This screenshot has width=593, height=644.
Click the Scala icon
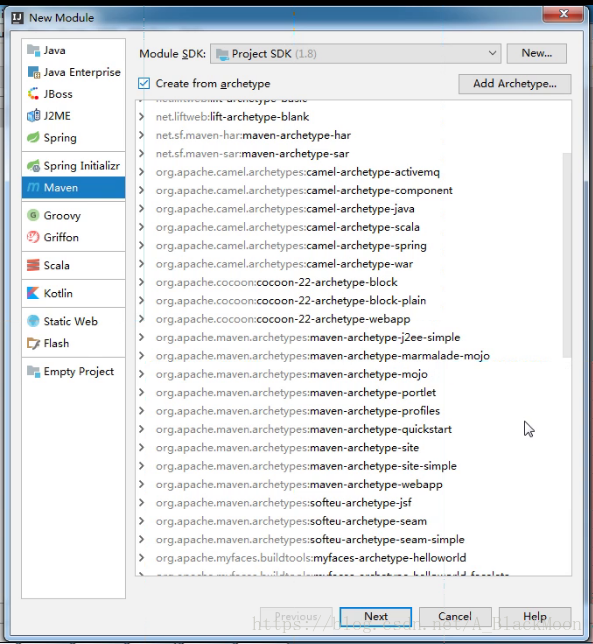tap(33, 265)
